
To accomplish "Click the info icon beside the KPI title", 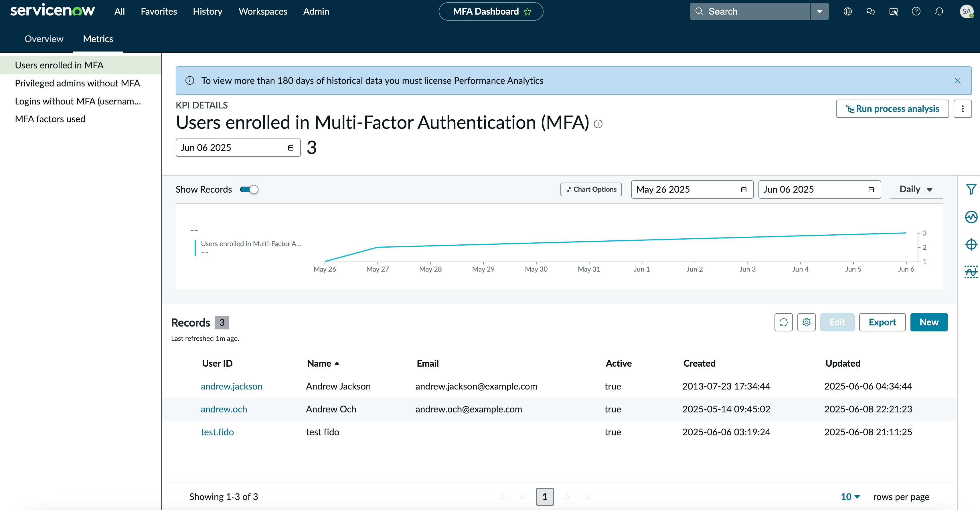I will [x=598, y=124].
